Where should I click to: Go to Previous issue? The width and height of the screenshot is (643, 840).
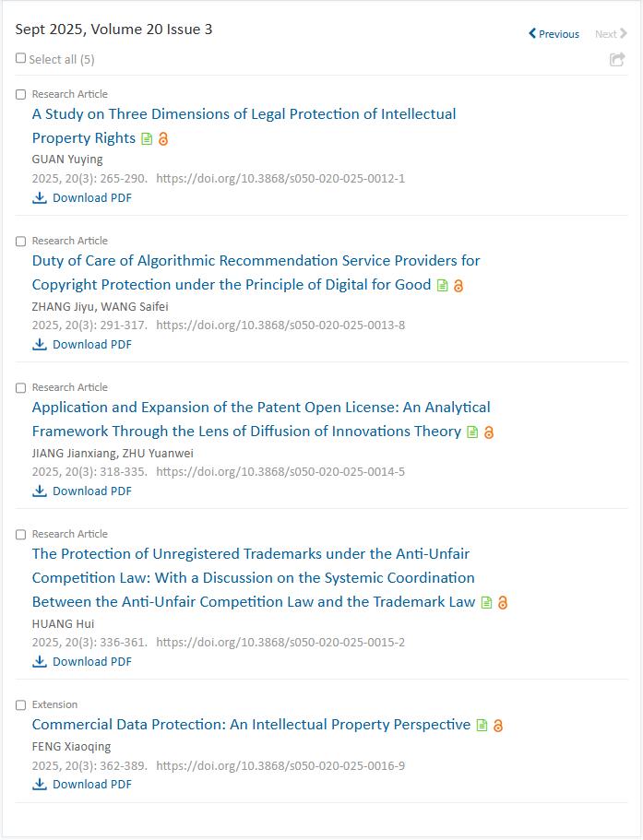[554, 34]
